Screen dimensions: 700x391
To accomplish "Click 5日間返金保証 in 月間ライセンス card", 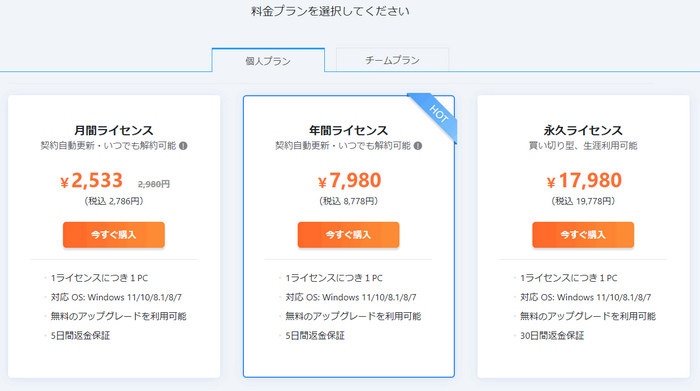I will [80, 336].
